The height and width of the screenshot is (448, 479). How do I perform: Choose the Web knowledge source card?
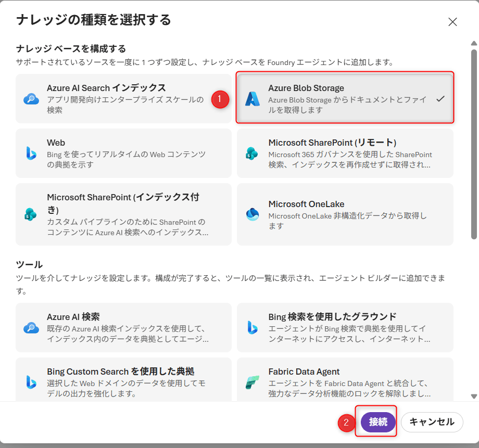tap(123, 153)
